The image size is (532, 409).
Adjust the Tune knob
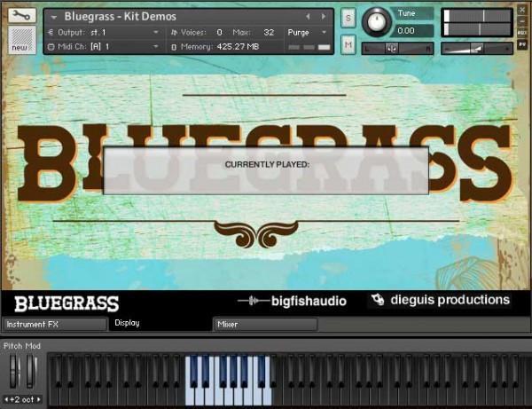coord(377,21)
